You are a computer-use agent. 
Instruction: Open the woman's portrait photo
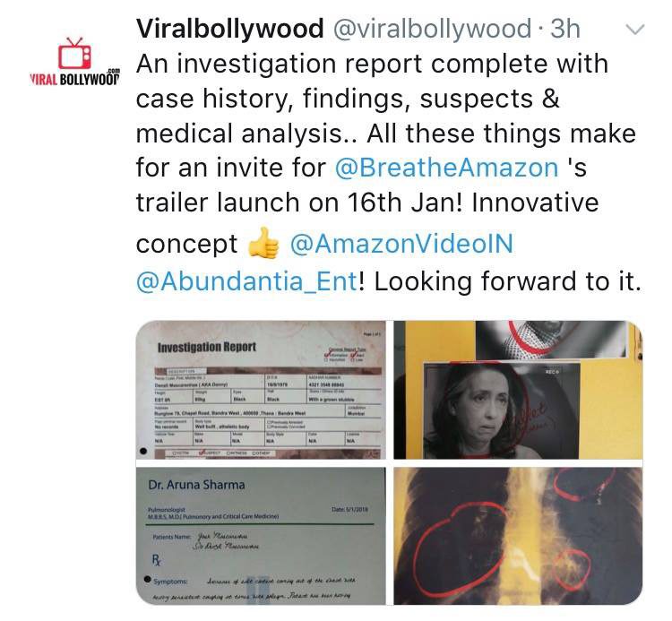[x=518, y=390]
